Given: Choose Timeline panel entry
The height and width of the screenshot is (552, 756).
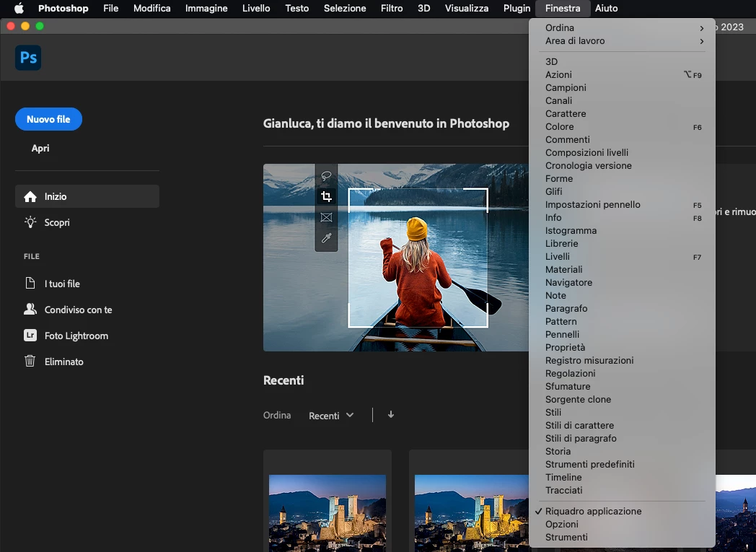Looking at the screenshot, I should (622, 477).
